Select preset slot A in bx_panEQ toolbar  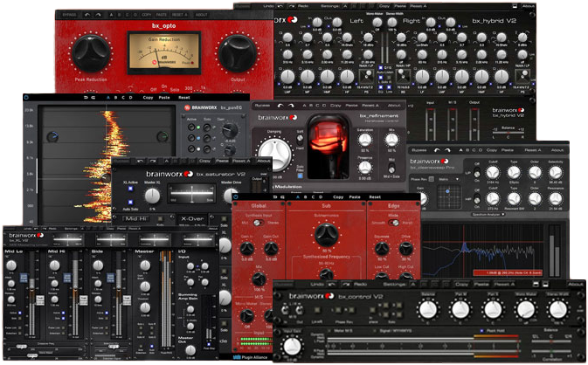108,98
